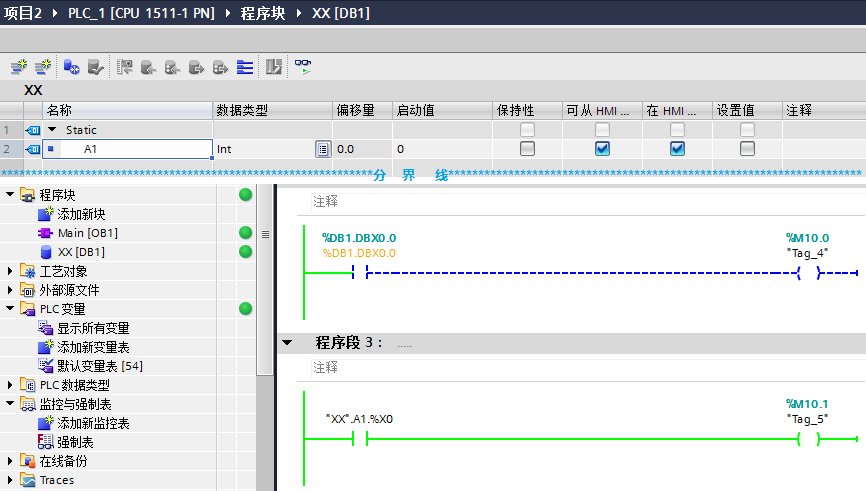Image resolution: width=866 pixels, height=491 pixels.
Task: Expand the PLC 数据类型 tree node
Action: click(x=10, y=385)
